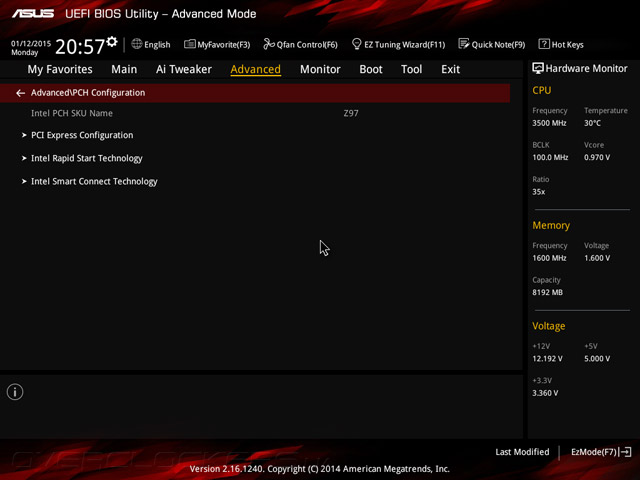640x480 pixels.
Task: Click the Qfan Control fan icon
Action: point(269,44)
